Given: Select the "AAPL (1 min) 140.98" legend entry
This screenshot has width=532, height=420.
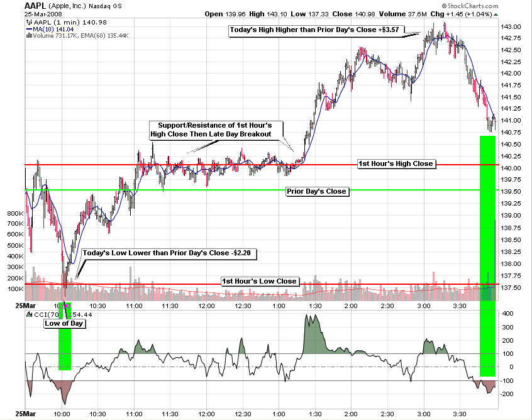Looking at the screenshot, I should pyautogui.click(x=70, y=23).
